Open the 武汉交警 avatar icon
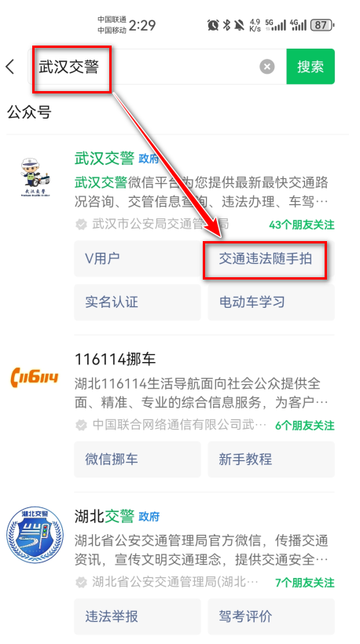This screenshot has width=360, height=644. tap(35, 177)
